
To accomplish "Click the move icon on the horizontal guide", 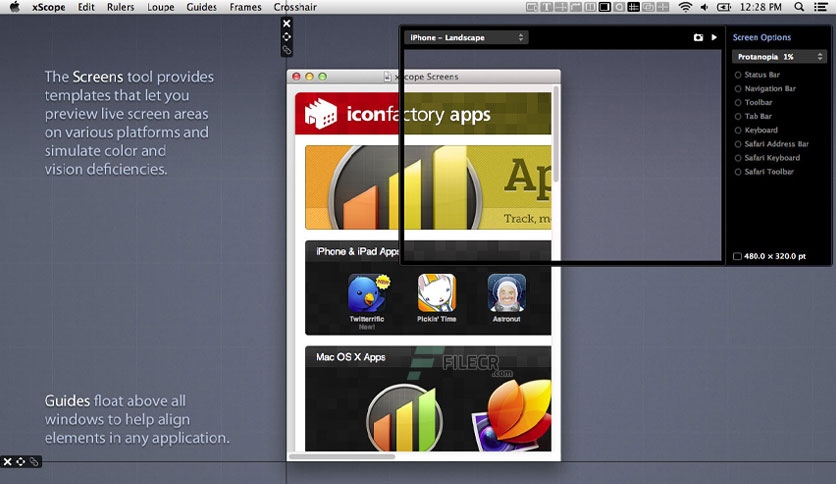I will pyautogui.click(x=21, y=462).
